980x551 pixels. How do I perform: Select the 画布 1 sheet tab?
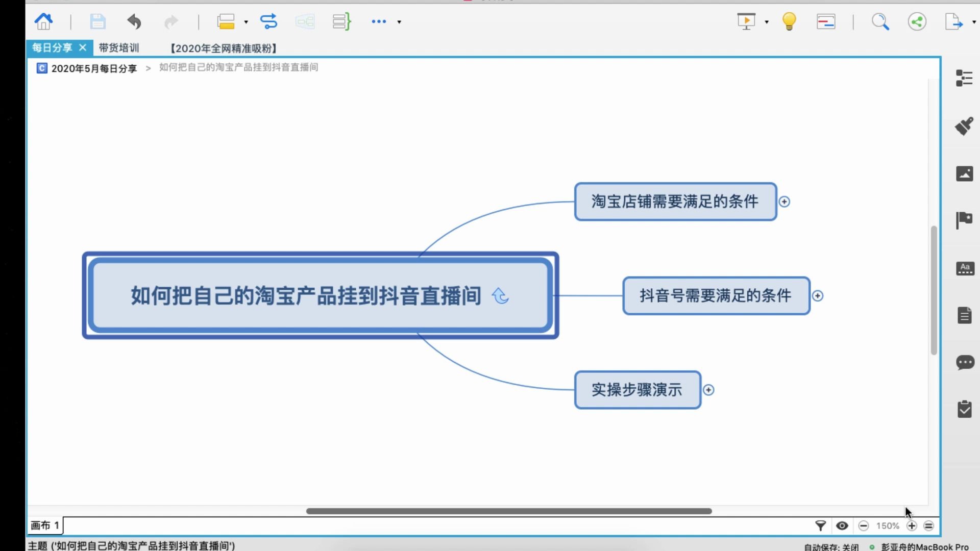pyautogui.click(x=45, y=525)
